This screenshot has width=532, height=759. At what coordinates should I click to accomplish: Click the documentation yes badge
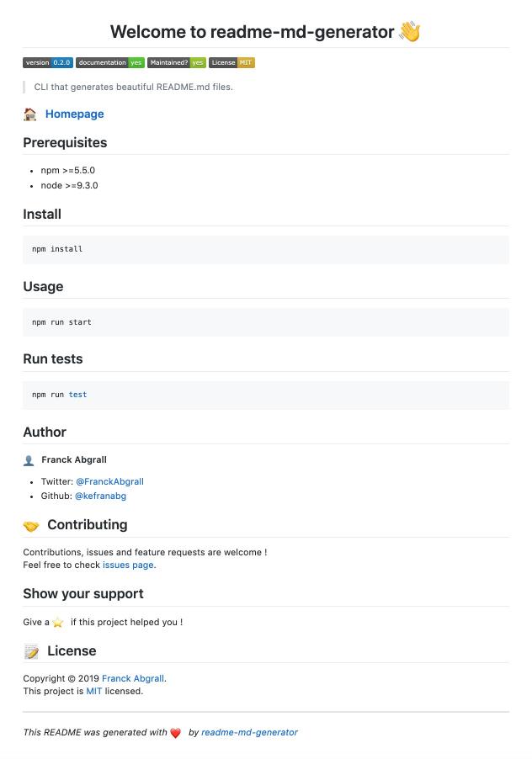(109, 62)
